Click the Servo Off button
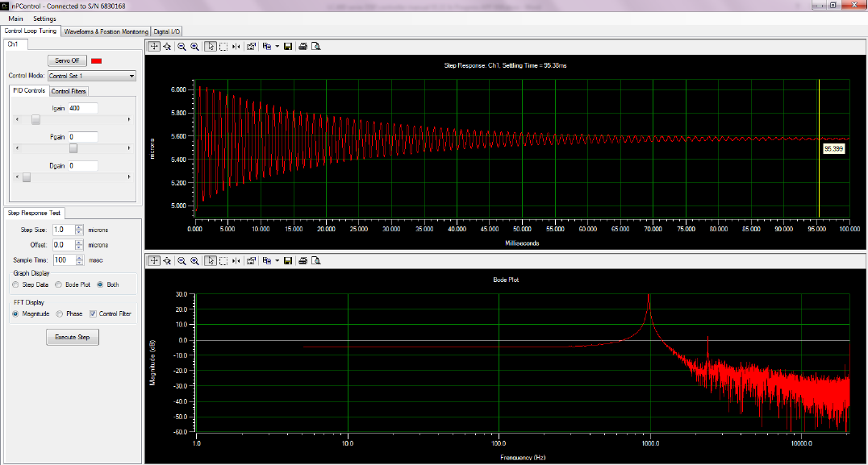The height and width of the screenshot is (465, 868). [66, 60]
